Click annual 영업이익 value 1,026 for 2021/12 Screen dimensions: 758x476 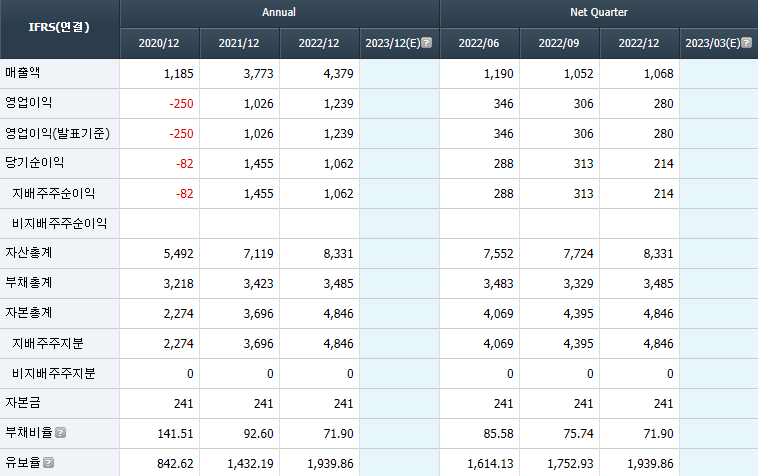(x=258, y=103)
